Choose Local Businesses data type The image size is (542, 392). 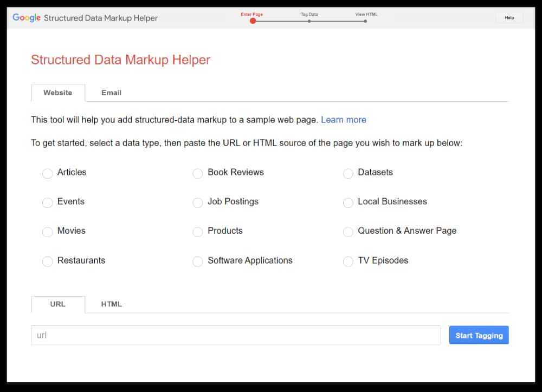pos(348,202)
